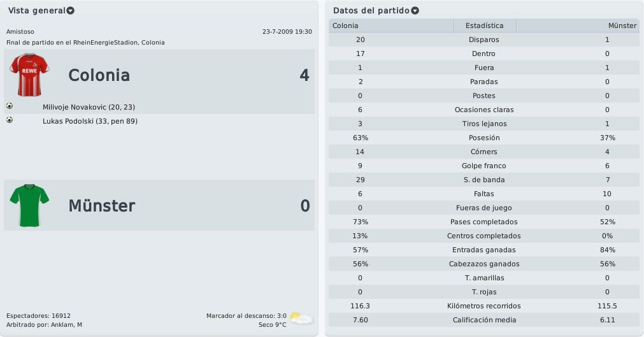The height and width of the screenshot is (337, 644).
Task: Click the red Colonia team shirt icon
Action: click(29, 75)
